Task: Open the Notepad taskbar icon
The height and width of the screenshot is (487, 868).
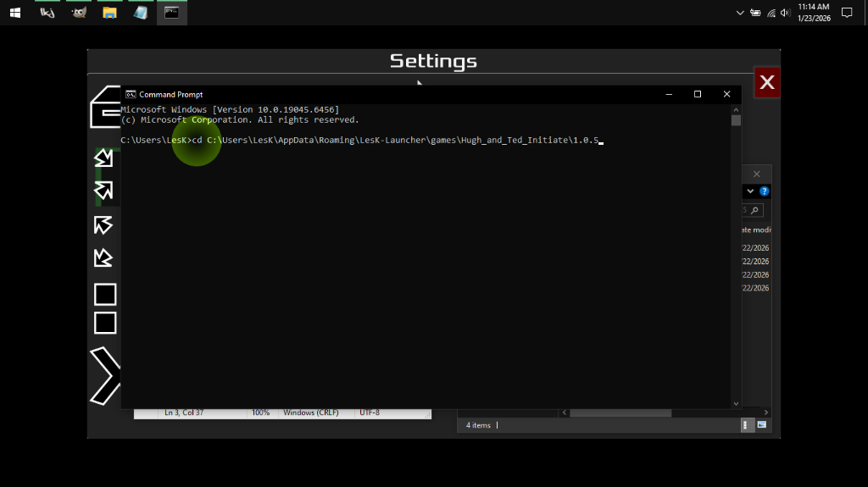Action: click(140, 13)
